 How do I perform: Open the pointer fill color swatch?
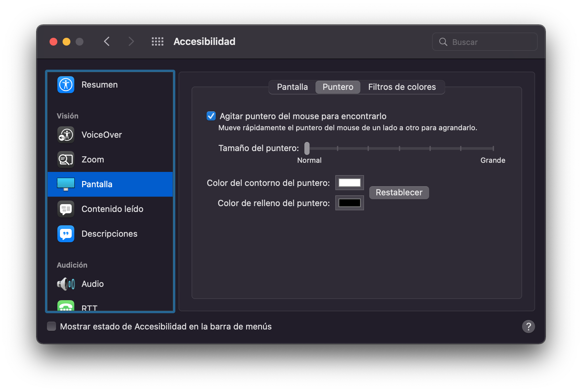tap(349, 203)
